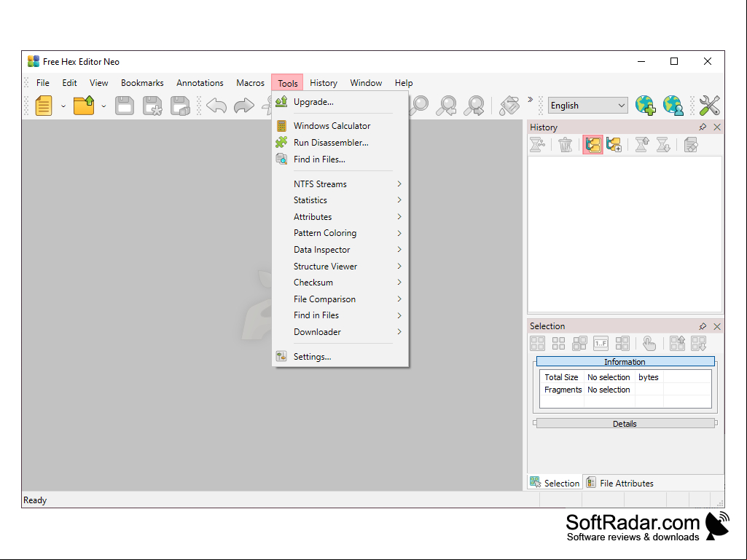Screen dimensions: 747x560
Task: Switch to the File Attributes tab
Action: click(x=619, y=483)
